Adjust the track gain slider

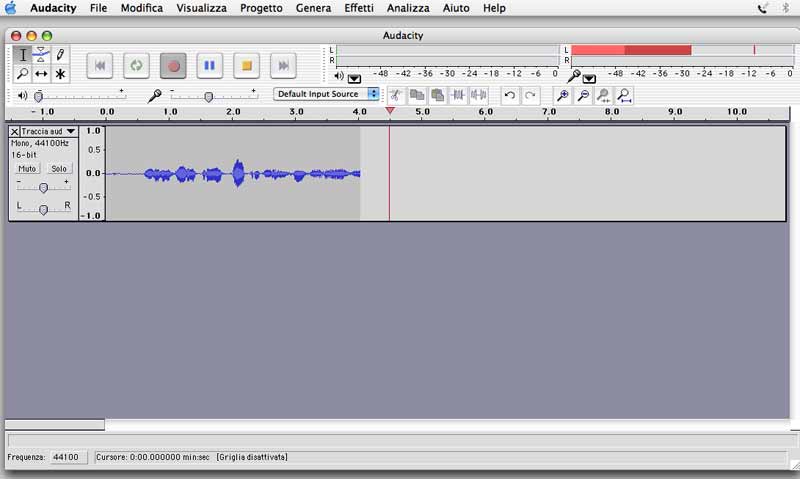(x=43, y=188)
